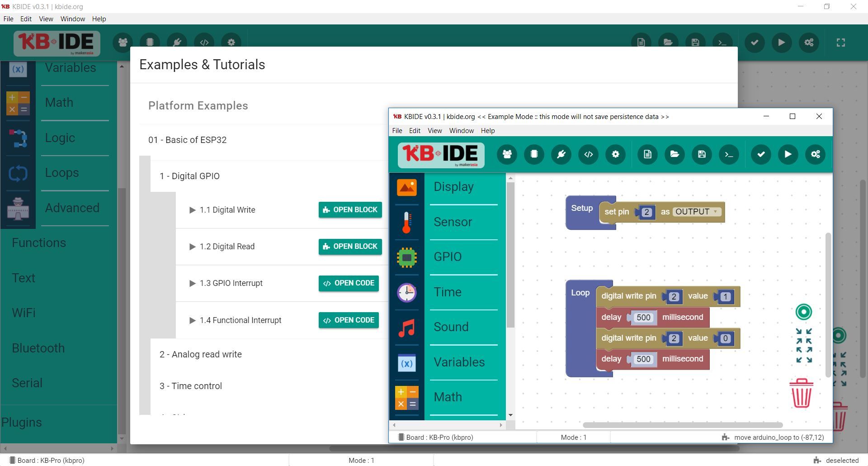The height and width of the screenshot is (466, 868).
Task: Open settings gear in front window toolbar
Action: 615,154
